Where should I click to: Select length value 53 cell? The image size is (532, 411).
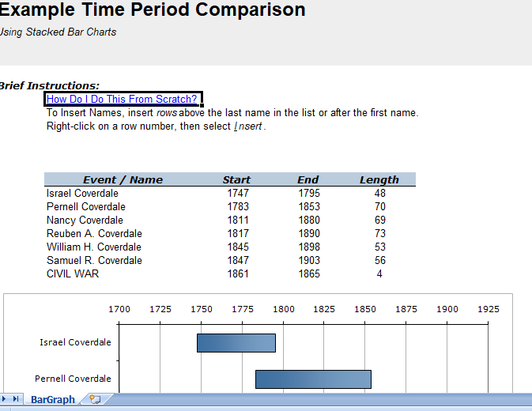click(380, 247)
